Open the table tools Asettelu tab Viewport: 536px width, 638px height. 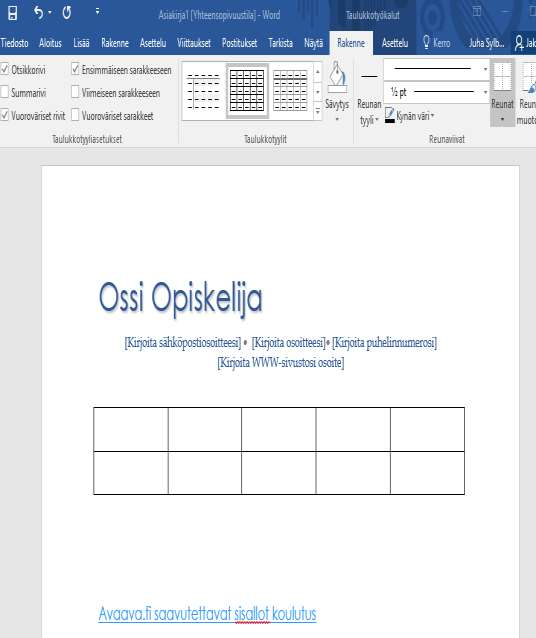click(x=395, y=43)
